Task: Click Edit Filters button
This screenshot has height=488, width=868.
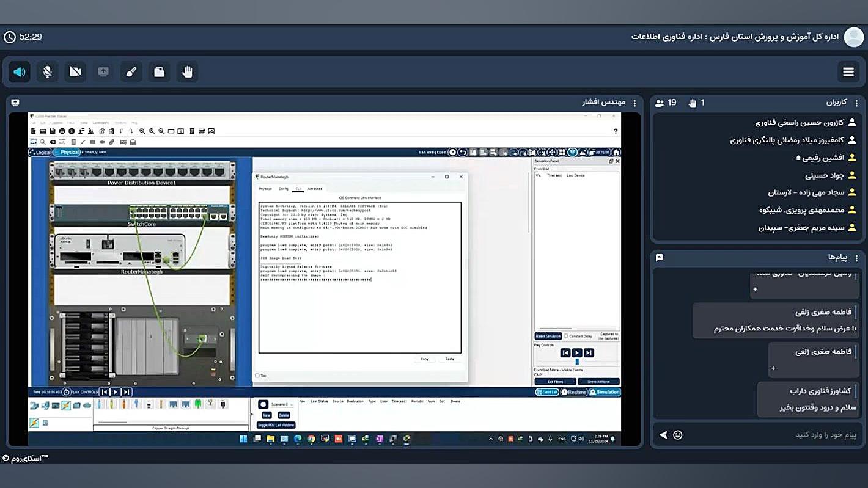Action: coord(555,382)
